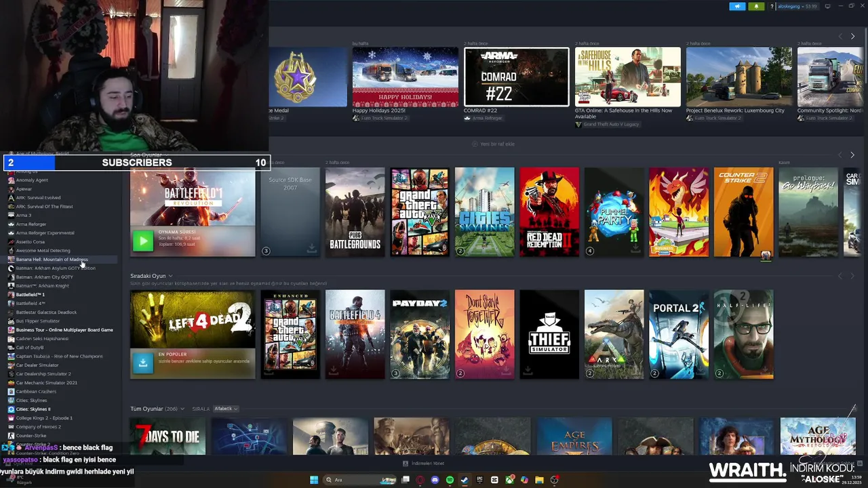
Task: Open Xbox app from the taskbar
Action: pos(509,480)
